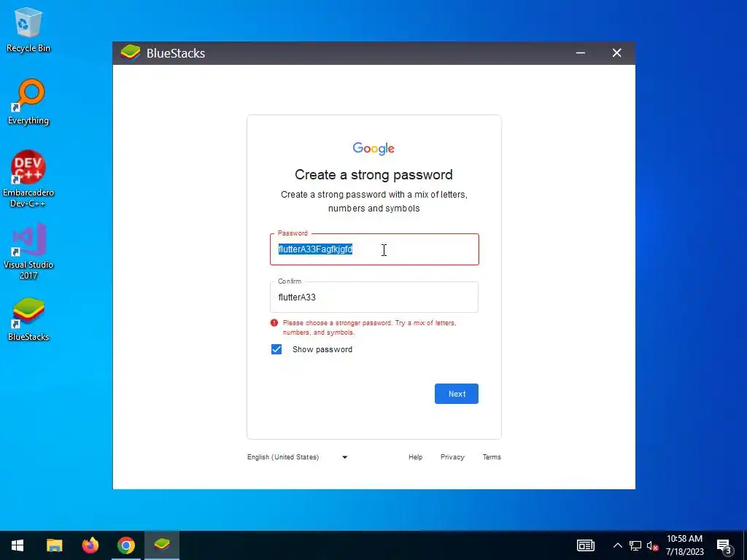Open the Help link
Image resolution: width=747 pixels, height=560 pixels.
click(415, 457)
